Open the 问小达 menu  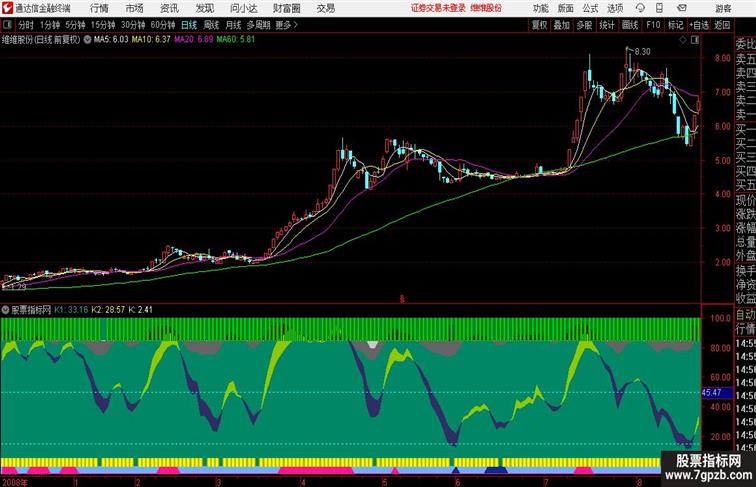(x=243, y=8)
